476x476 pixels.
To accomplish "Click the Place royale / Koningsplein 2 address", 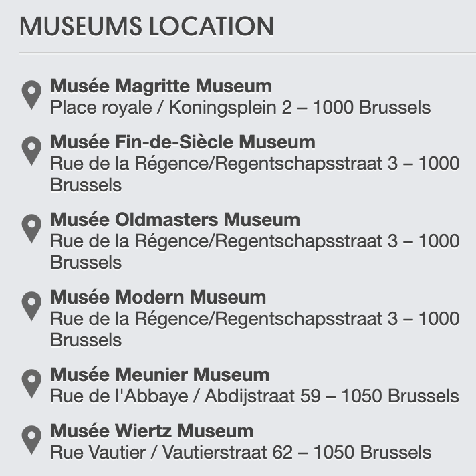I will coord(241,108).
